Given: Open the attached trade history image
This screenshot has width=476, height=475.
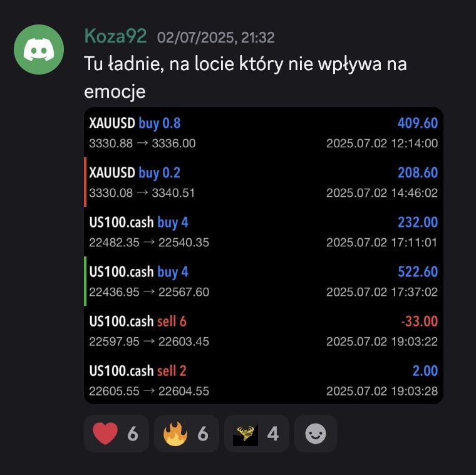Looking at the screenshot, I should [264, 256].
